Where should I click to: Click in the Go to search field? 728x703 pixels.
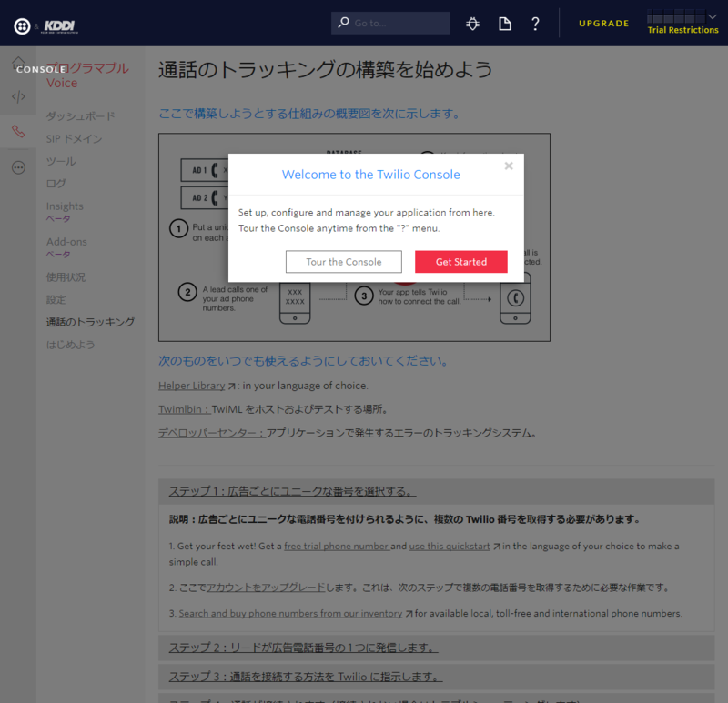point(390,23)
